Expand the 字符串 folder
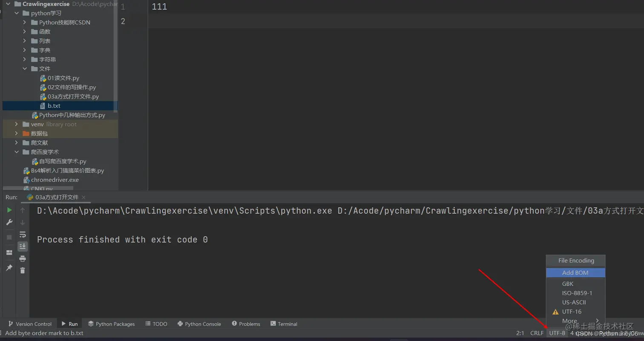This screenshot has width=644, height=341. (x=25, y=59)
